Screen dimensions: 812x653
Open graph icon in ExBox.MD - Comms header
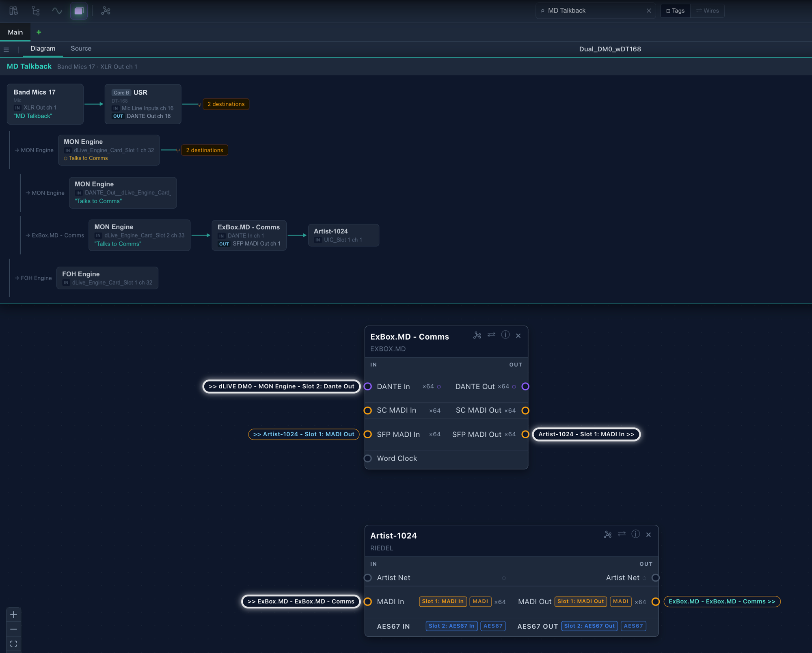477,335
